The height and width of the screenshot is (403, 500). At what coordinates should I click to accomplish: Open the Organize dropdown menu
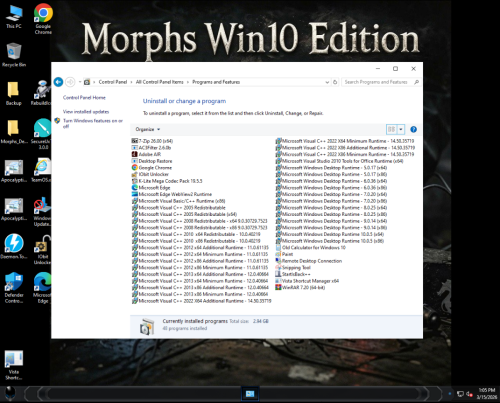point(148,129)
